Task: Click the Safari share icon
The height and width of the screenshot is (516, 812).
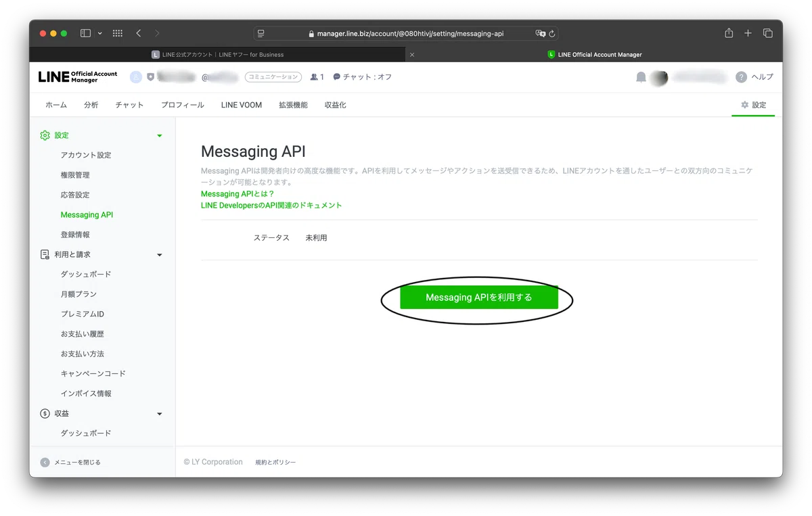Action: (x=729, y=32)
